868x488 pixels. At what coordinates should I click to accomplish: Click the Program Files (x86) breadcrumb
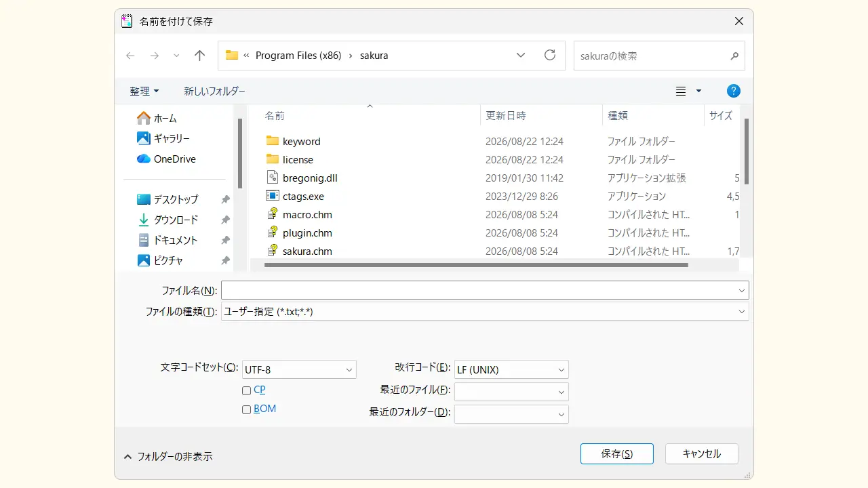(x=298, y=56)
